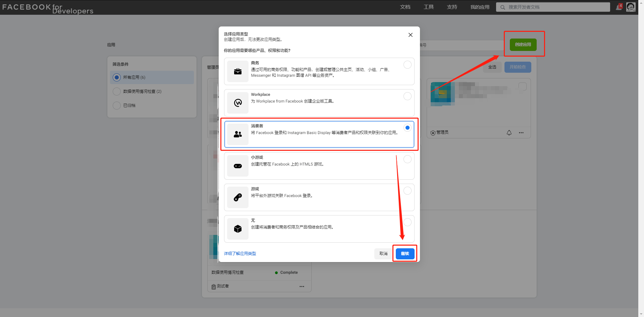
Task: Click the 小游戏 game controller icon
Action: point(237,166)
